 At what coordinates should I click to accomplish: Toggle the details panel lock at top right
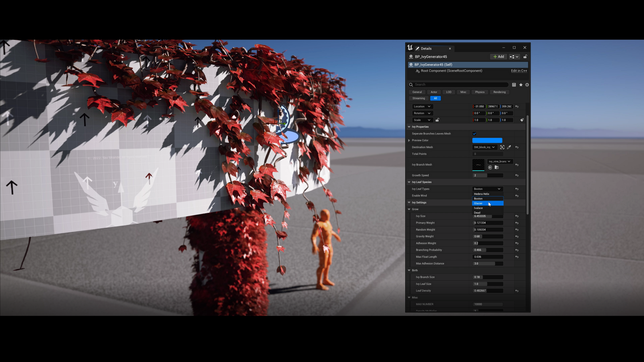(525, 57)
